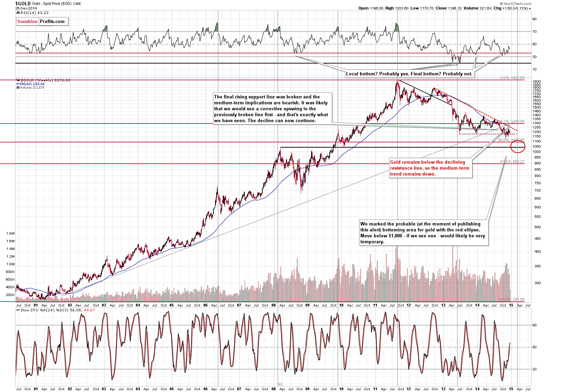Click the 700 price axis label
Image resolution: width=564 pixels, height=392 pixels.
pos(537,191)
